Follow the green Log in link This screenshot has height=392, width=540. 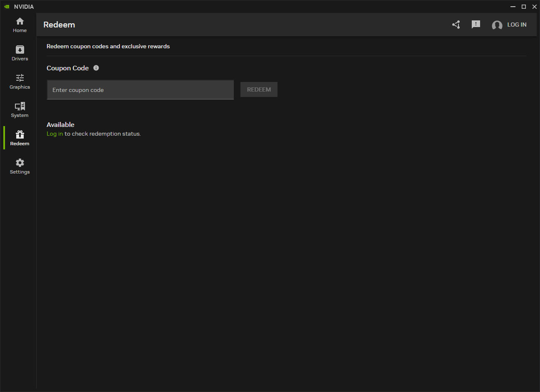tap(54, 134)
